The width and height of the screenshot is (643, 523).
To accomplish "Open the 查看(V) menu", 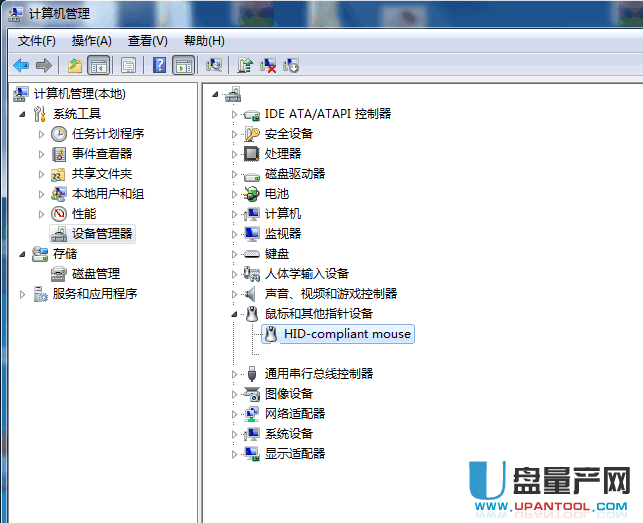I will [147, 41].
